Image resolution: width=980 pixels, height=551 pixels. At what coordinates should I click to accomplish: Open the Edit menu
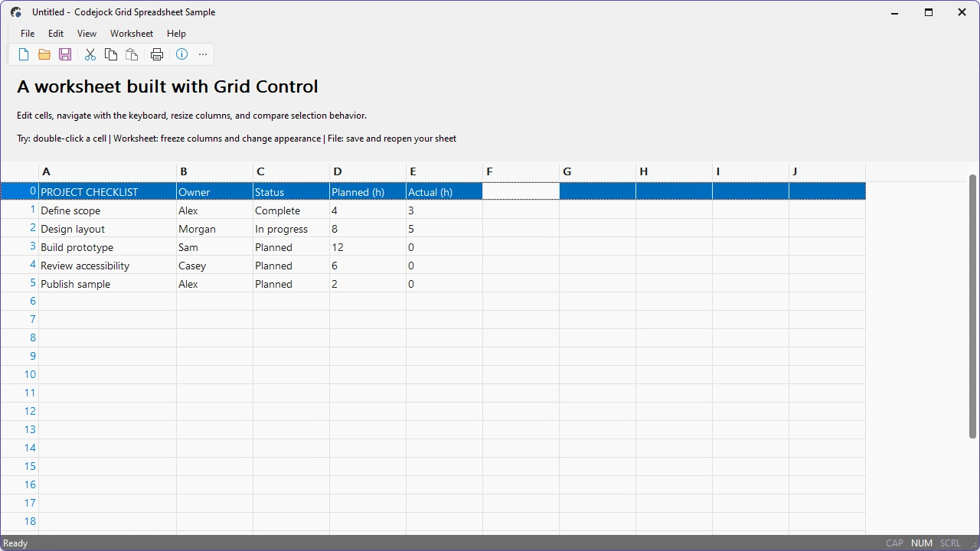(56, 34)
